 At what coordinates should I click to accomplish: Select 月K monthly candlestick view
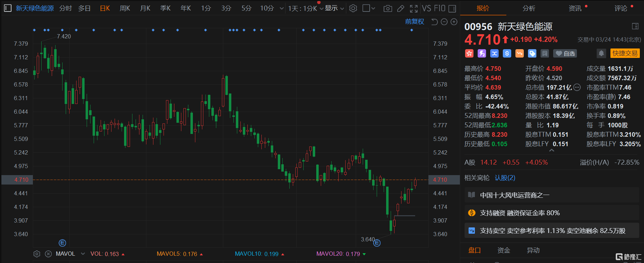point(145,8)
